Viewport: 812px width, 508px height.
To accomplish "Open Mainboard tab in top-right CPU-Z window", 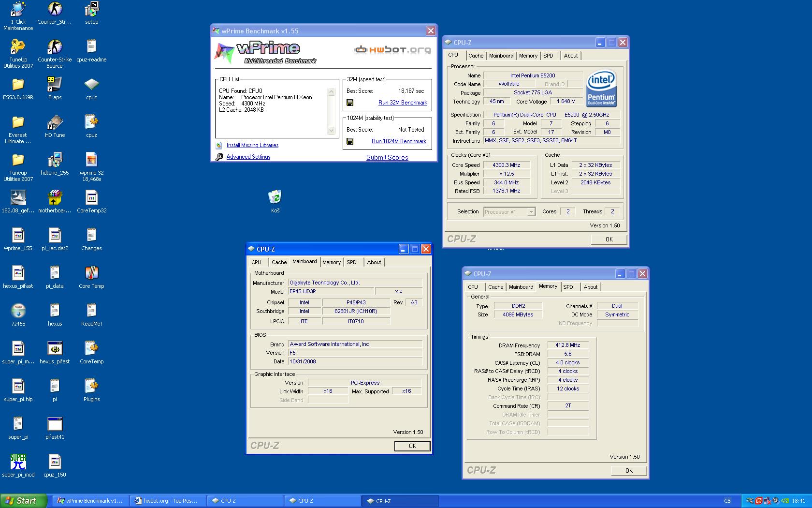I will pyautogui.click(x=501, y=56).
